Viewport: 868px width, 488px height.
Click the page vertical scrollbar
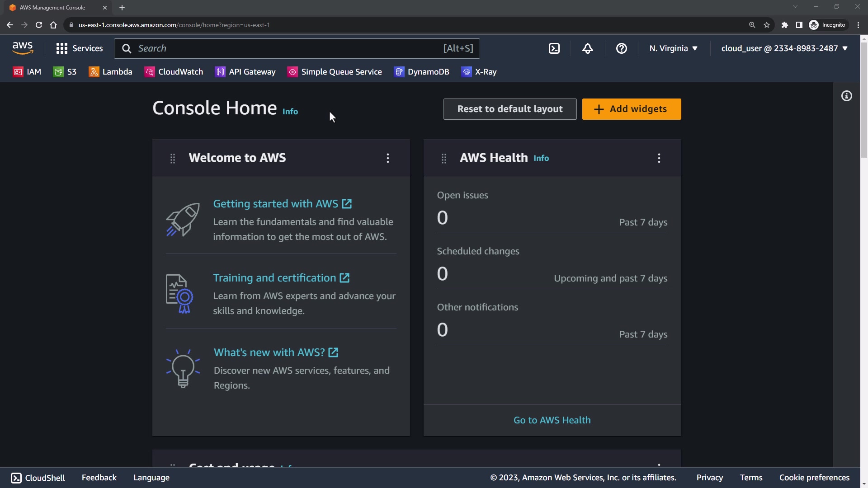coord(864,99)
